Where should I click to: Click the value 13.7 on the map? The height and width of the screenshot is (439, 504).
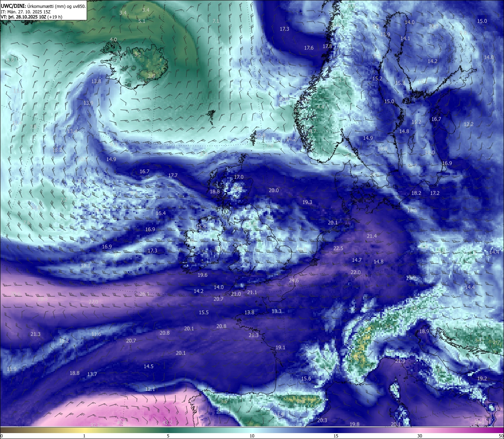click(x=92, y=374)
